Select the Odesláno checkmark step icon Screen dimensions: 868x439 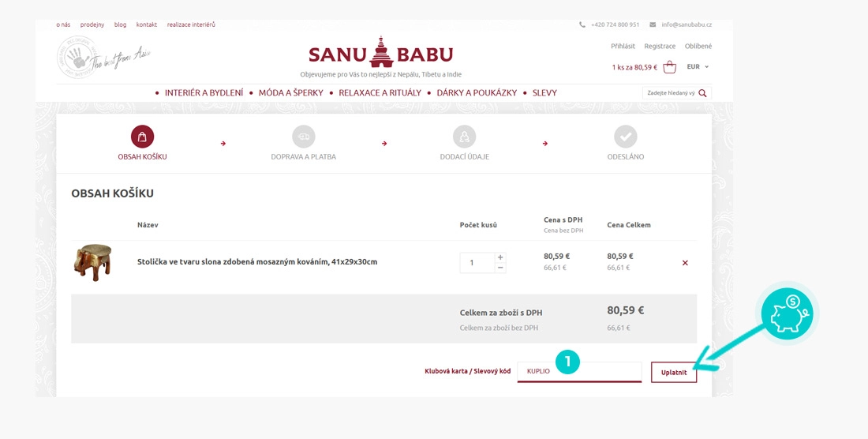click(626, 137)
